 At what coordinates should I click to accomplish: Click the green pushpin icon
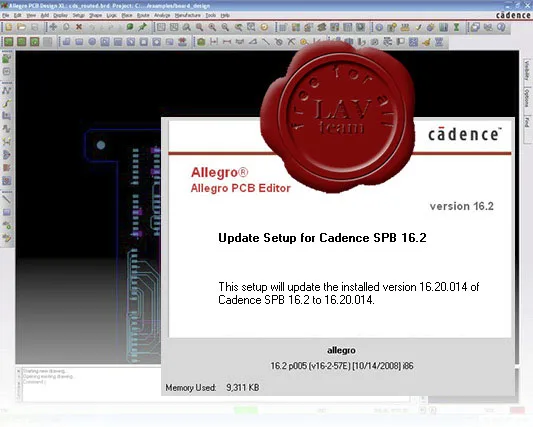tap(142, 27)
